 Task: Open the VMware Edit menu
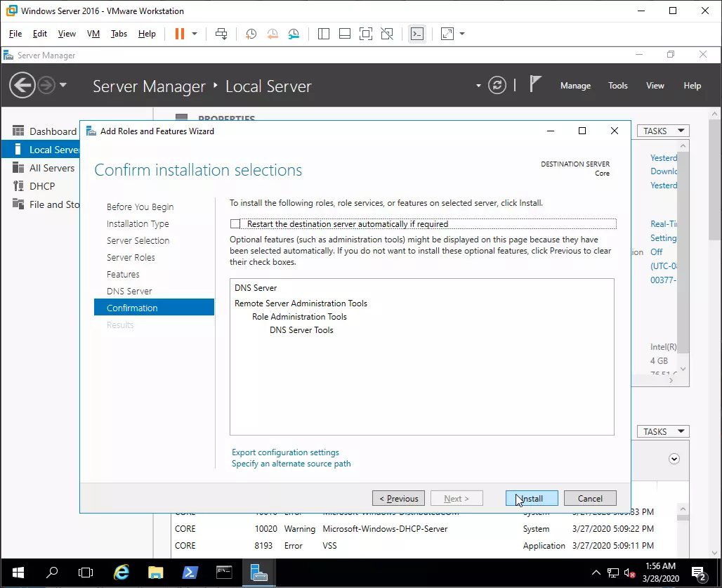39,34
